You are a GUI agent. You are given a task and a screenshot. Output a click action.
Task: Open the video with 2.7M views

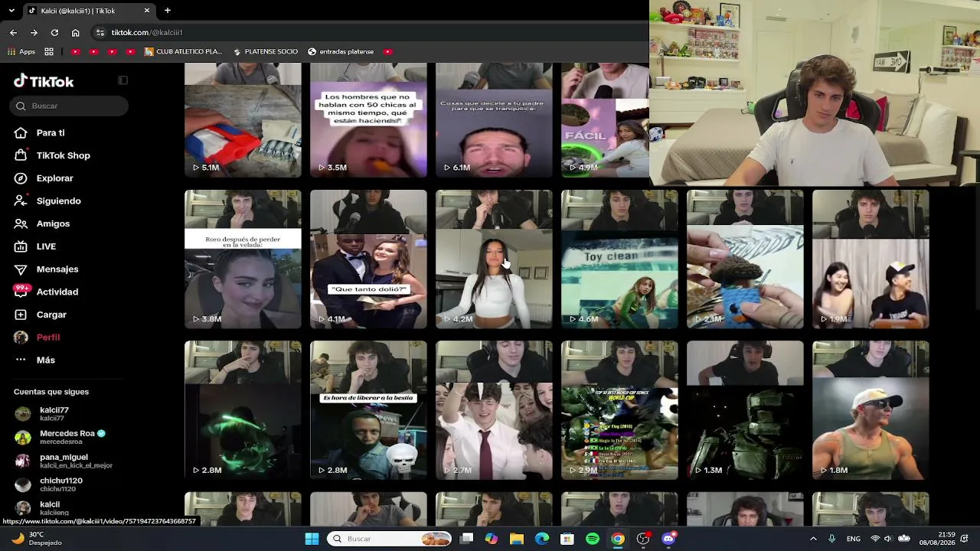point(494,410)
